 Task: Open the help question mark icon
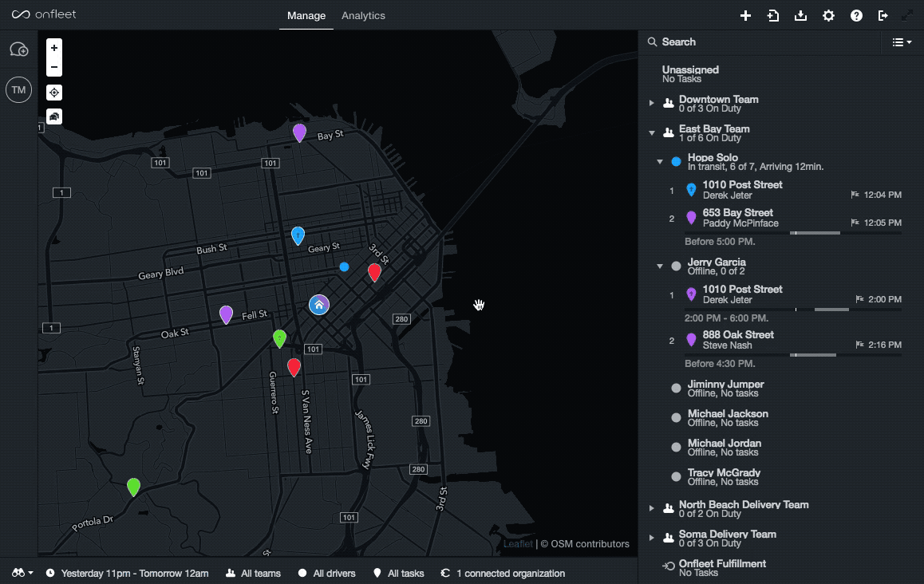pos(856,16)
